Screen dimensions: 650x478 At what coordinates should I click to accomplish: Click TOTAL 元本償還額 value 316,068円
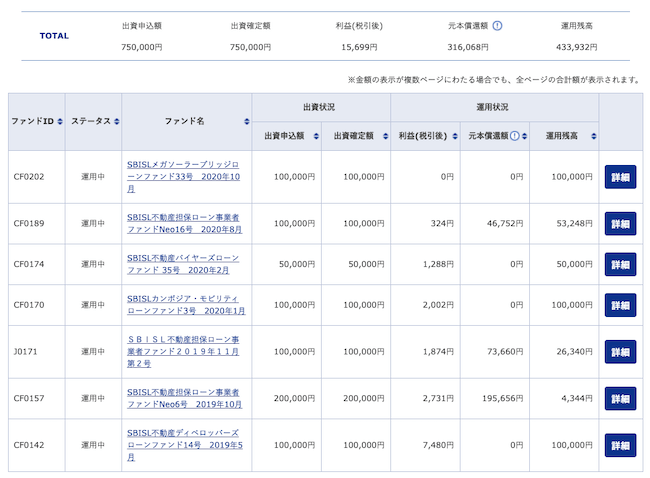[x=468, y=47]
